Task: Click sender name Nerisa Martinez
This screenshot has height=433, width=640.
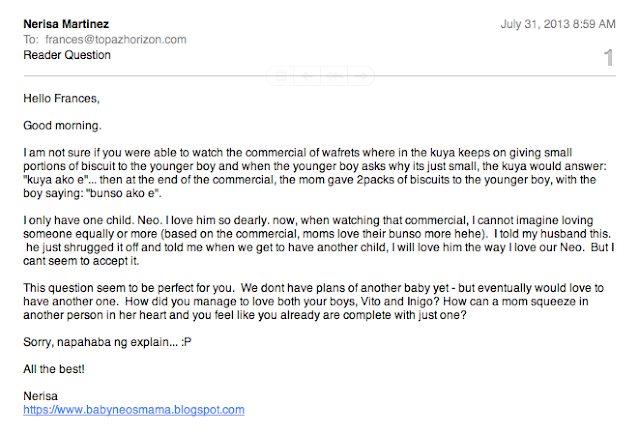Action: pyautogui.click(x=66, y=24)
